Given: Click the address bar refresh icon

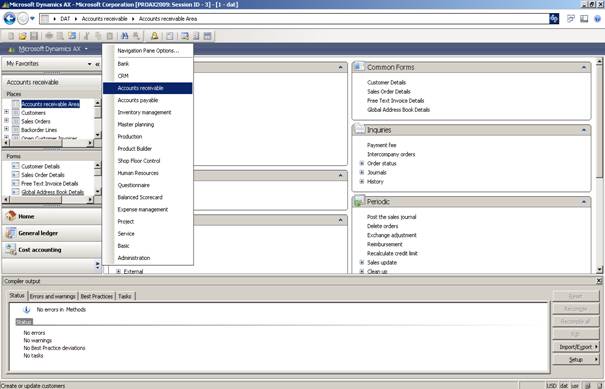Looking at the screenshot, I should click(x=554, y=19).
